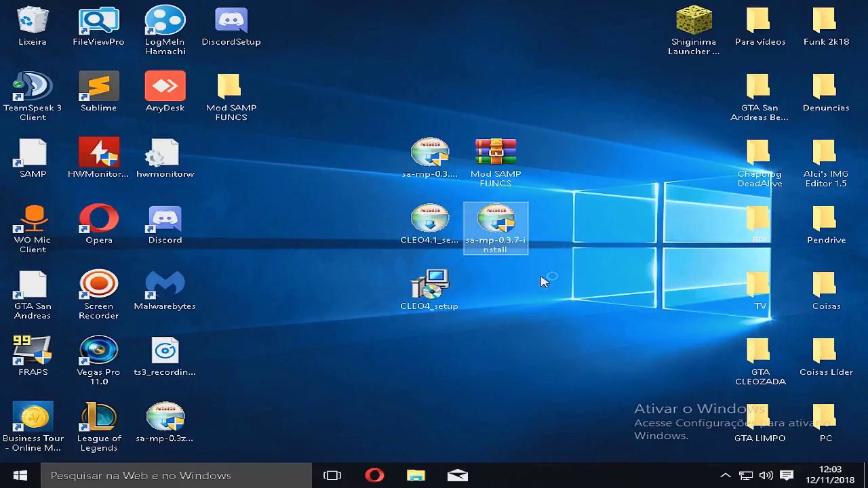This screenshot has width=868, height=488.
Task: Open the Mail app on taskbar
Action: 458,476
